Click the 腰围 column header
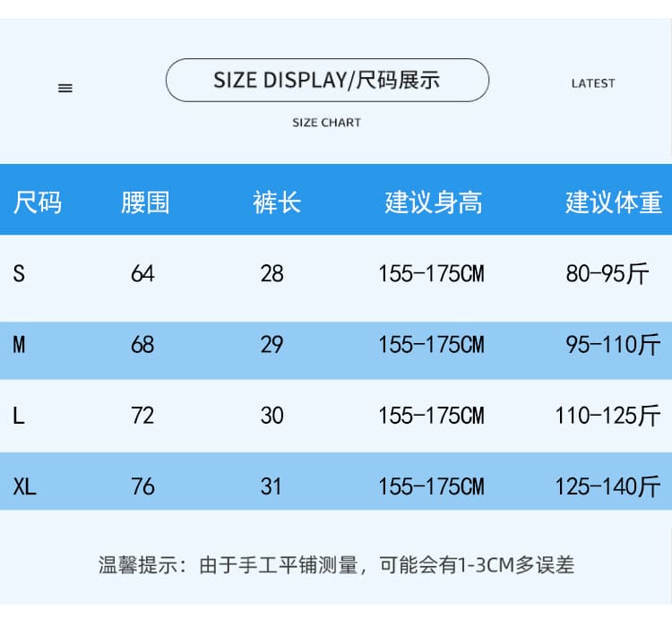 [145, 202]
